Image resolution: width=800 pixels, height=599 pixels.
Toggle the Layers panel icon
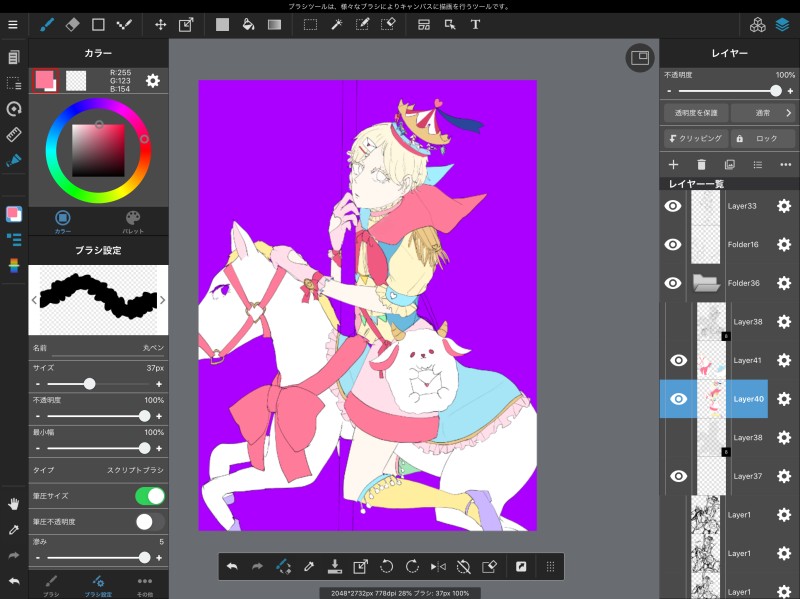782,24
